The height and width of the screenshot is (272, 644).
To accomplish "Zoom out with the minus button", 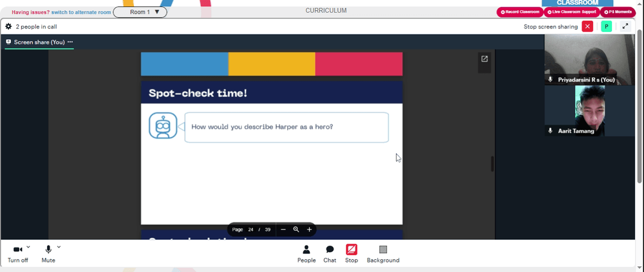I will [283, 230].
